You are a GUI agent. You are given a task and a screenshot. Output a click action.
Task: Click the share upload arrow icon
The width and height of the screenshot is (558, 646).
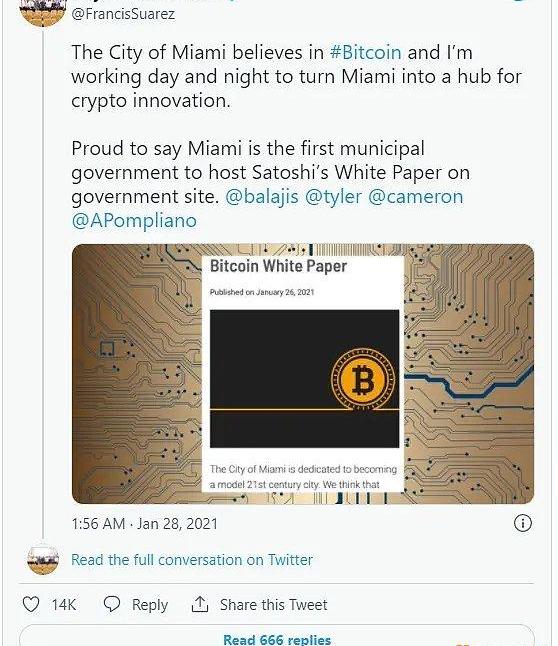point(200,604)
